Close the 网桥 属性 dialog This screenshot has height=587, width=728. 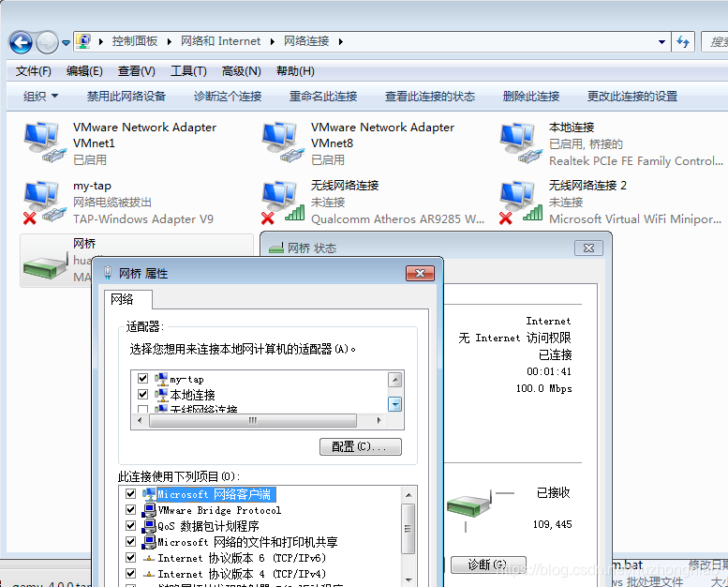(420, 273)
